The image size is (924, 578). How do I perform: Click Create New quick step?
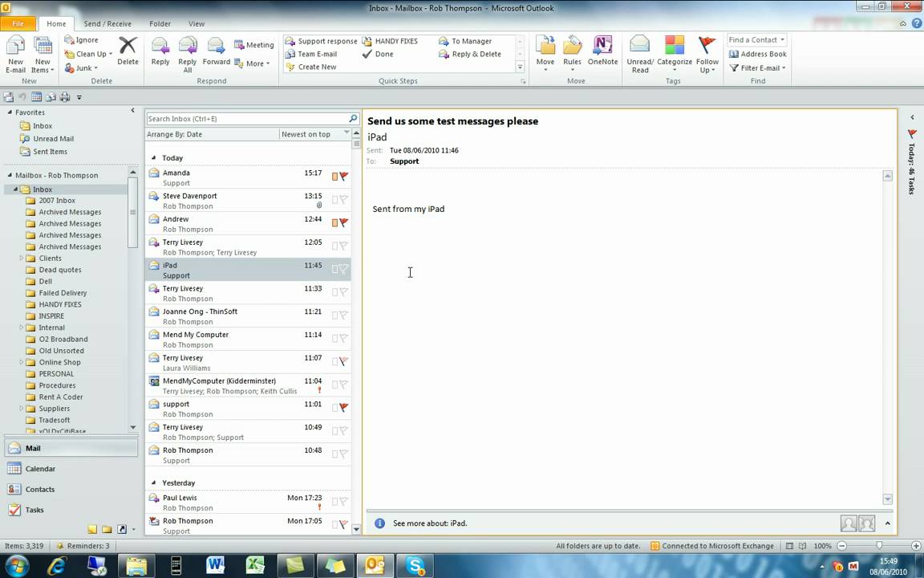coord(310,67)
